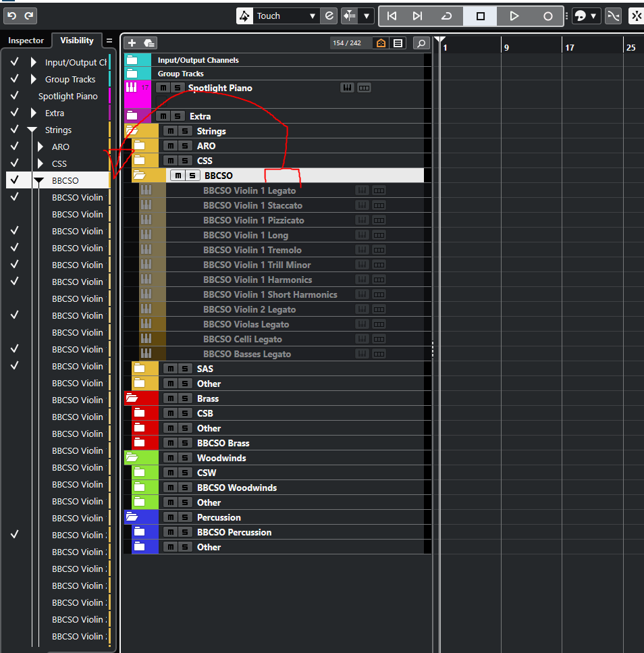Viewport: 644px width, 653px height.
Task: Go to previous marker transport button
Action: point(392,16)
